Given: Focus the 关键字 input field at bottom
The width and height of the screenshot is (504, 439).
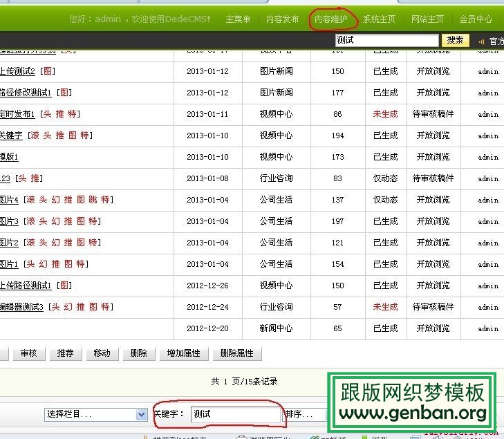Looking at the screenshot, I should pos(235,414).
